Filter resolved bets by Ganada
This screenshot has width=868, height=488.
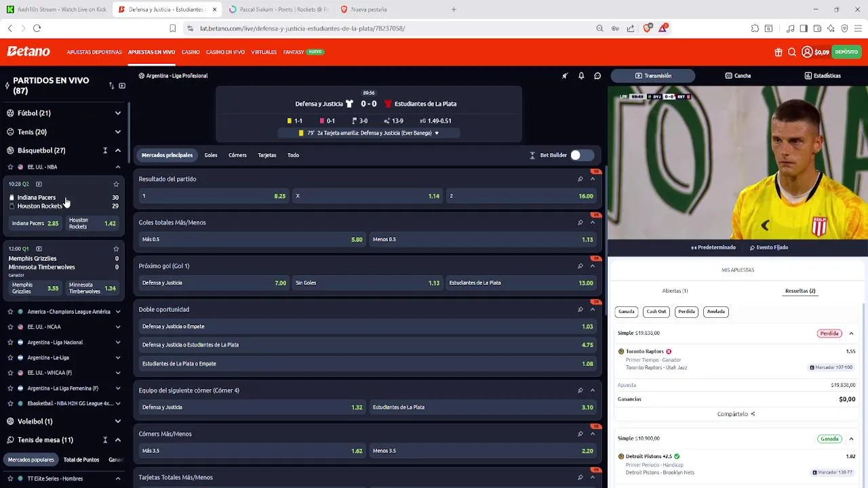[x=627, y=312]
